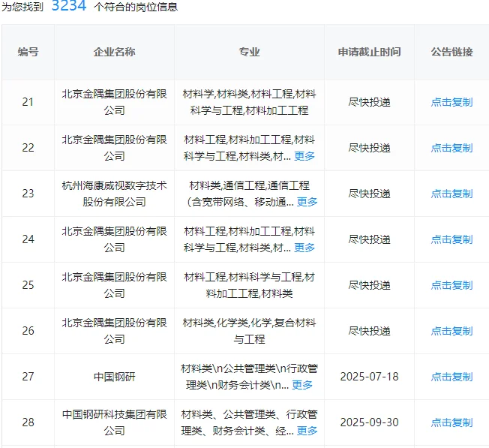
Task: Click row number 25
Action: coord(28,285)
